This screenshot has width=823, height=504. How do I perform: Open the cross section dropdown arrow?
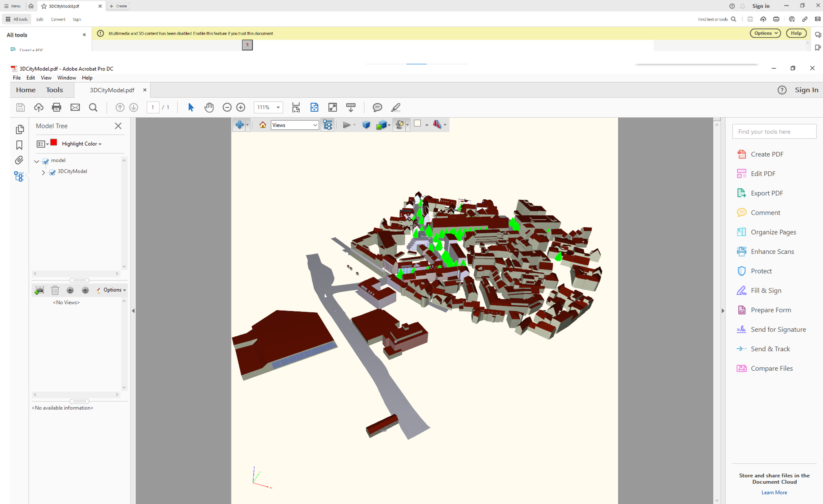click(x=445, y=125)
